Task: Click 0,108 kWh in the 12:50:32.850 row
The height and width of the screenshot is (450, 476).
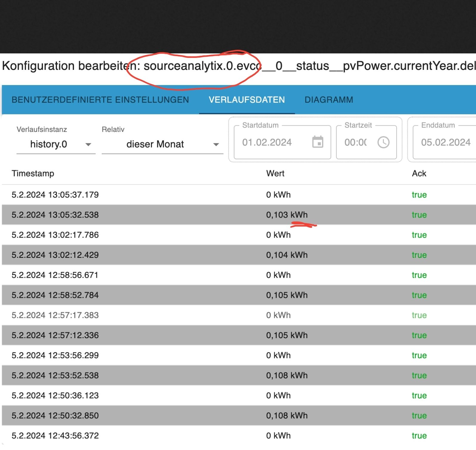Action: point(287,415)
